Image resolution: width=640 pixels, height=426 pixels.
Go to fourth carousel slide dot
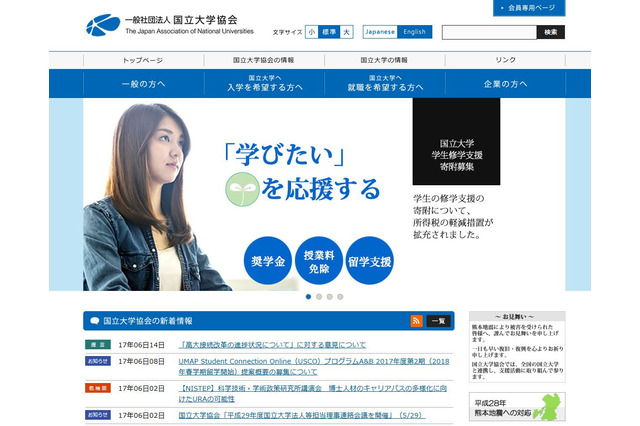[340, 297]
